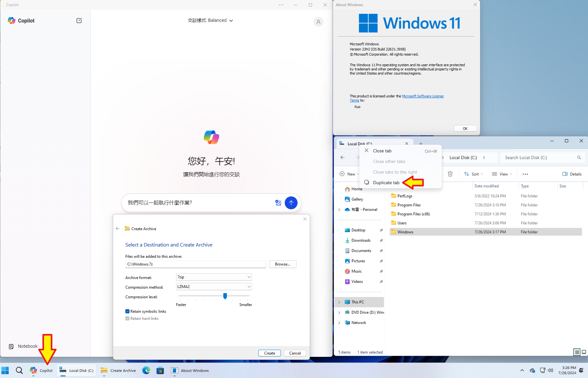
Task: Open OneDrive status in system tray
Action: [532, 370]
